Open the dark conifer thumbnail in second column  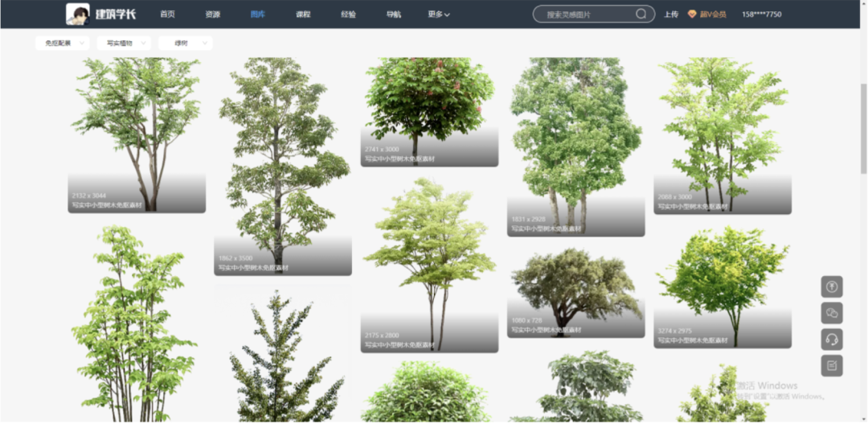coord(283,355)
